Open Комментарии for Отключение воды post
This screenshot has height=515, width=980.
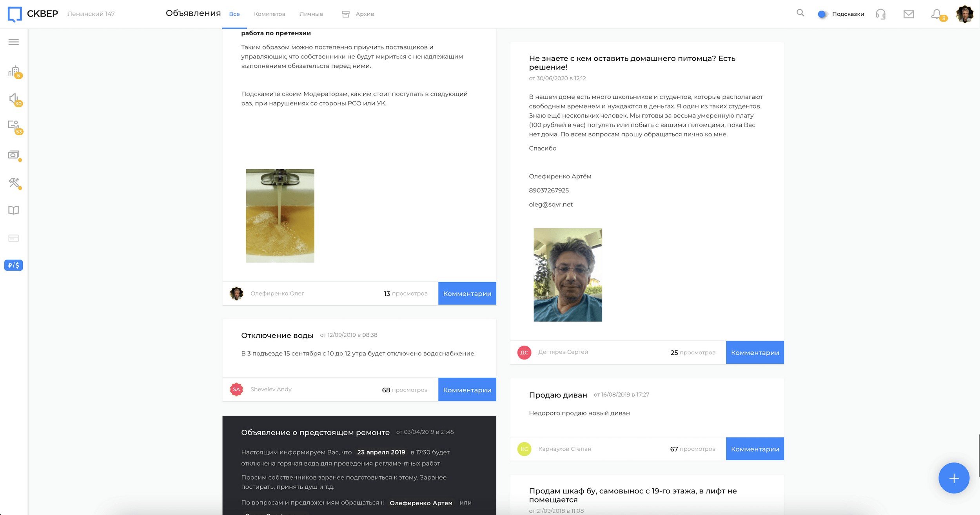coord(467,390)
